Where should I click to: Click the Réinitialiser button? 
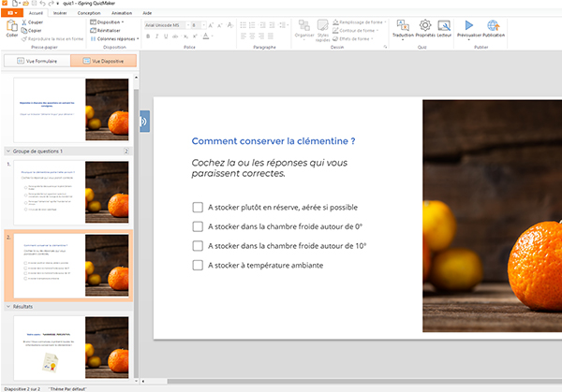(x=108, y=30)
